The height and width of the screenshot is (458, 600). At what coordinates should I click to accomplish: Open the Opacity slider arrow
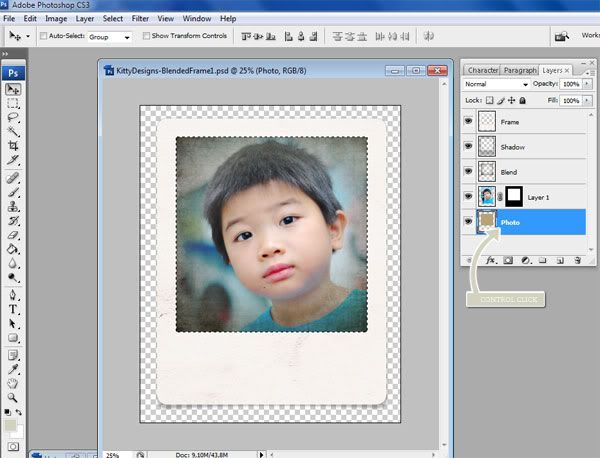point(587,84)
